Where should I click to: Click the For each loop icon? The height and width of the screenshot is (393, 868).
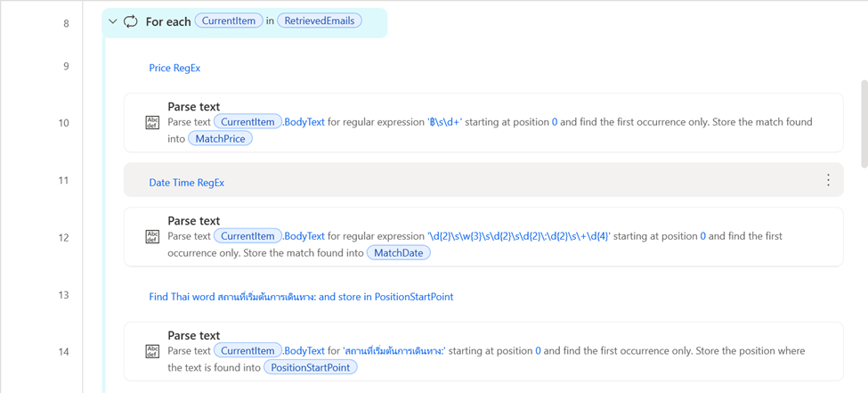point(131,21)
